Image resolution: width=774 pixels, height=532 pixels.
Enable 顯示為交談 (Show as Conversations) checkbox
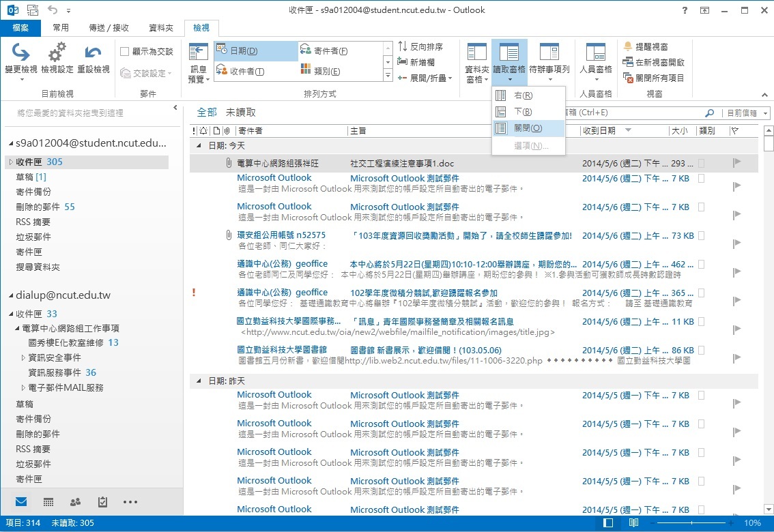pos(125,51)
